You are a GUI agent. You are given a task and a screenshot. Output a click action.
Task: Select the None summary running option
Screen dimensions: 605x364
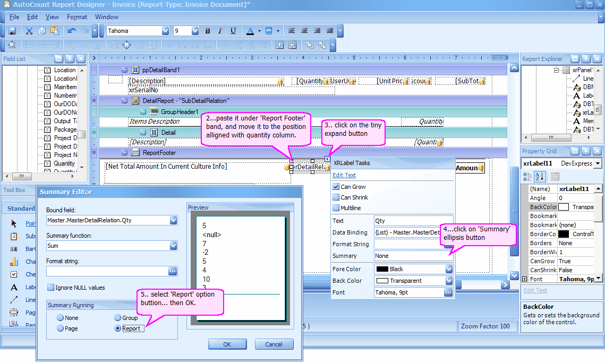[60, 318]
